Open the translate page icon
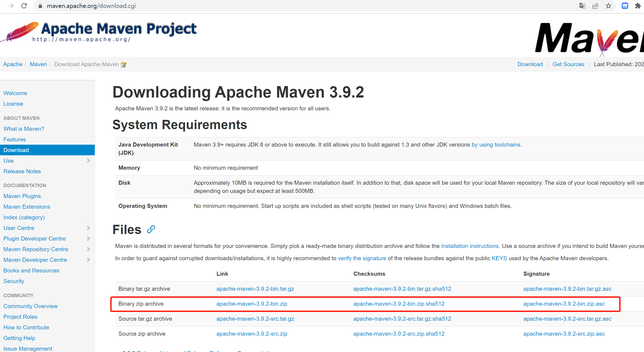Screen dimensions: 644x352 (582, 6)
